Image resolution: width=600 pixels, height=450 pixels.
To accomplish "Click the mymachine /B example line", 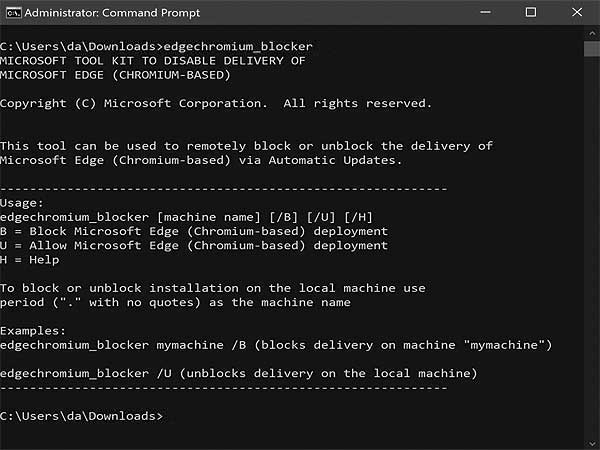I will [x=276, y=345].
